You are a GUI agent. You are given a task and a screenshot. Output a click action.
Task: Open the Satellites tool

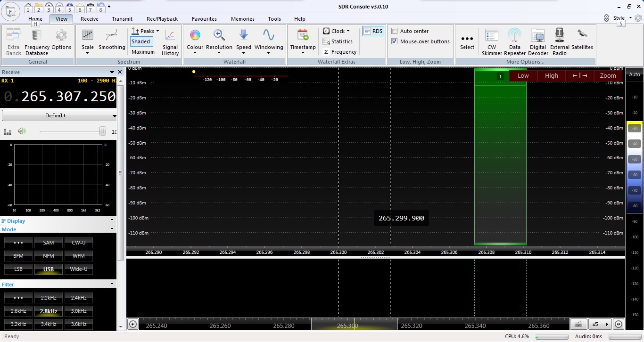tap(582, 40)
